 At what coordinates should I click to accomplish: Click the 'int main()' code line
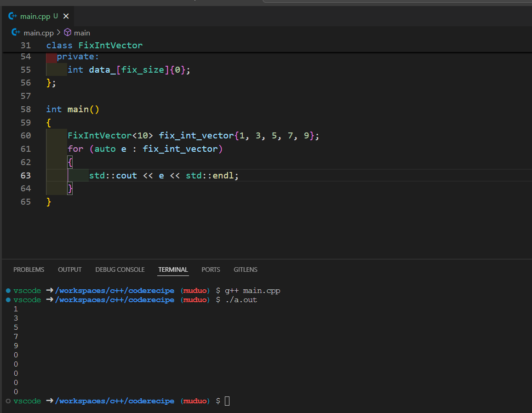(x=73, y=109)
